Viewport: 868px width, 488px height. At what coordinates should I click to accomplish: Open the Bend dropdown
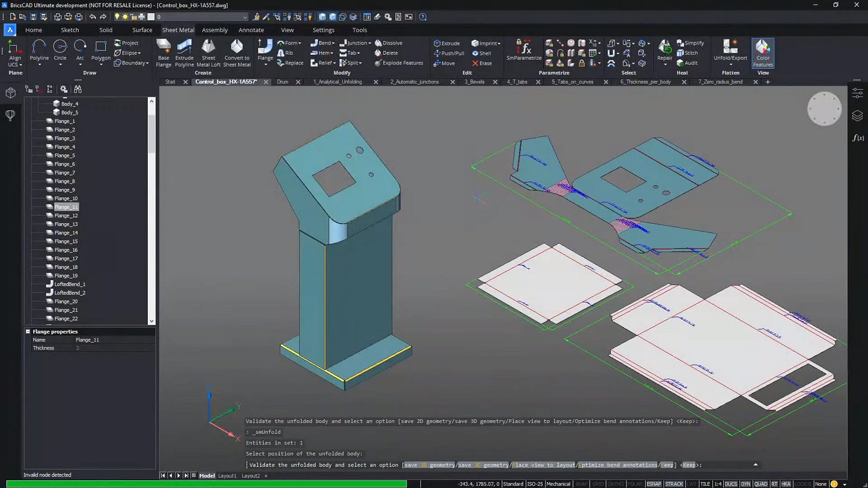(323, 43)
